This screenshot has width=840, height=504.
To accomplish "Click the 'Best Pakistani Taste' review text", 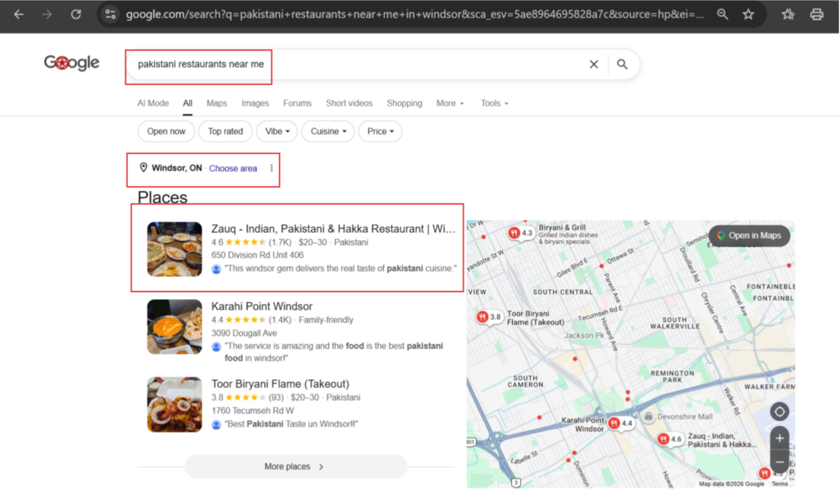I will pyautogui.click(x=291, y=425).
